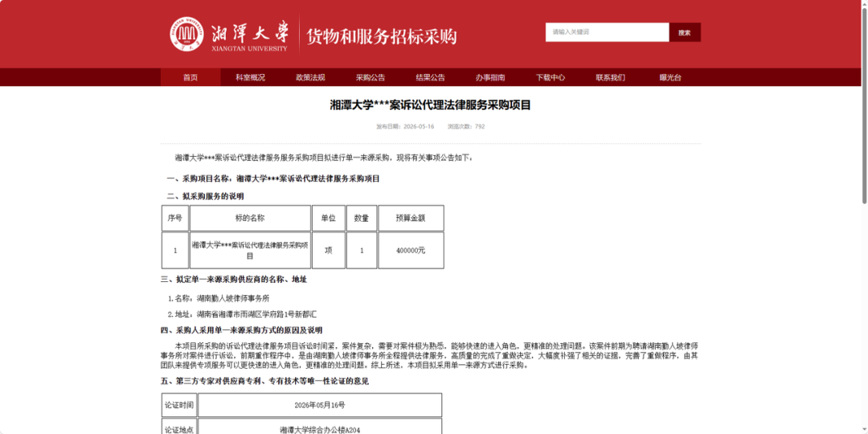Image resolution: width=868 pixels, height=434 pixels.
Task: Click the 项 unit cell
Action: coord(329,250)
